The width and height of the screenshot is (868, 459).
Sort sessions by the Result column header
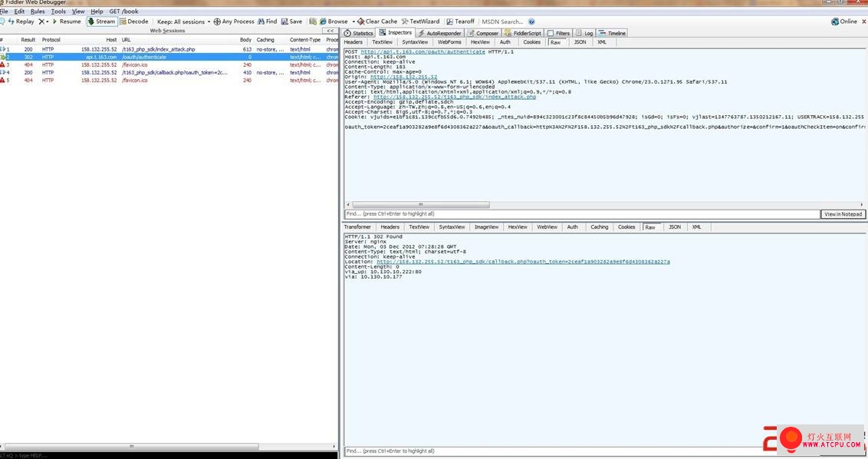[28, 40]
